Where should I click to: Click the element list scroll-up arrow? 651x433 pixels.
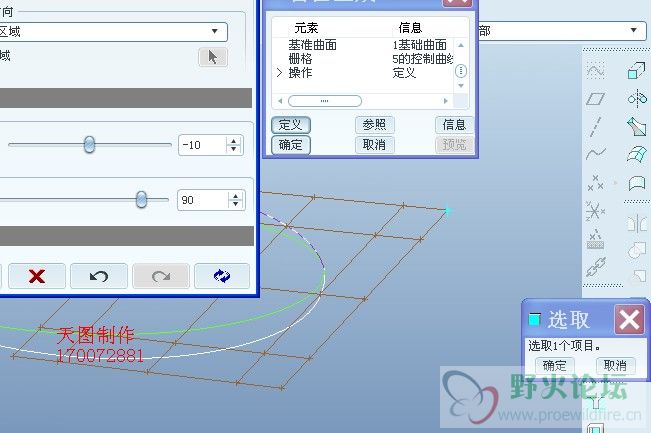pyautogui.click(x=461, y=45)
